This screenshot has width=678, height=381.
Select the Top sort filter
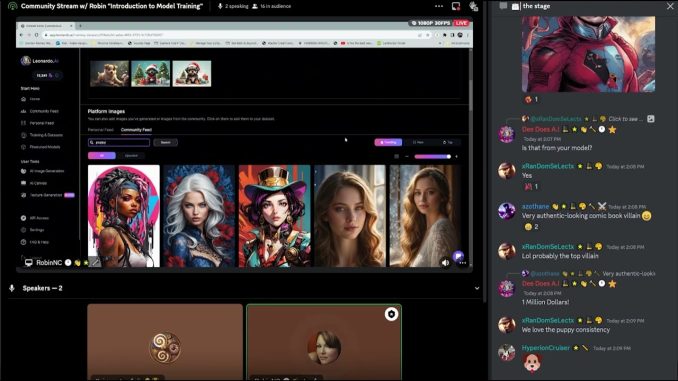coord(448,142)
